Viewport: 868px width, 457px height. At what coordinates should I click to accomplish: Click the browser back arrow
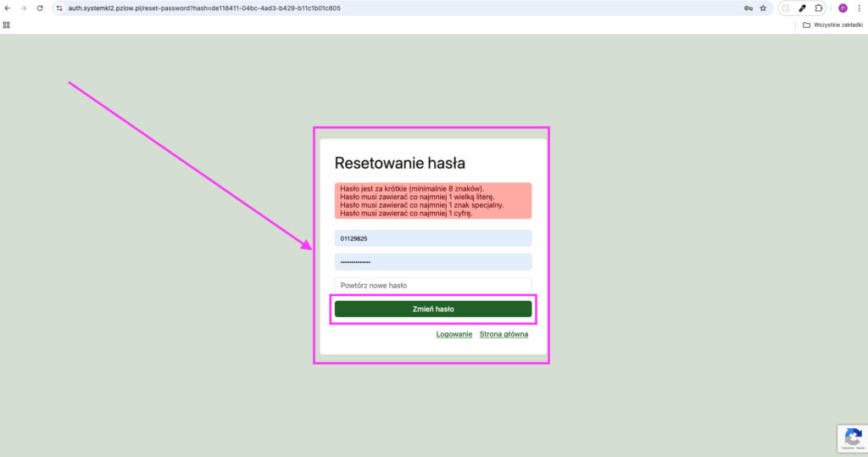pos(8,8)
